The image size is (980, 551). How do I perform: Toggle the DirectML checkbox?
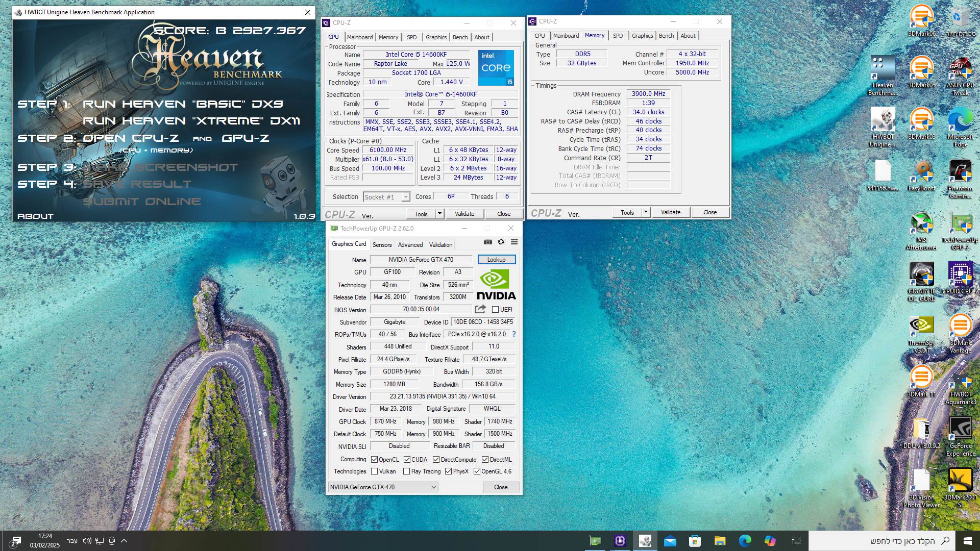click(x=485, y=460)
